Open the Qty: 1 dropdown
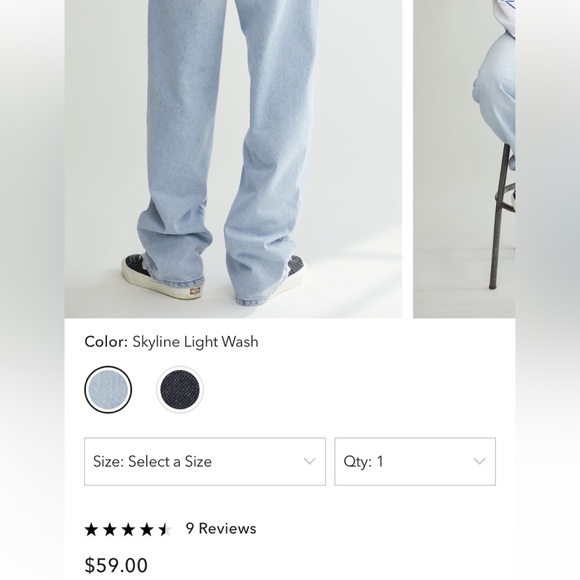Viewport: 580px width, 580px height. tap(415, 461)
